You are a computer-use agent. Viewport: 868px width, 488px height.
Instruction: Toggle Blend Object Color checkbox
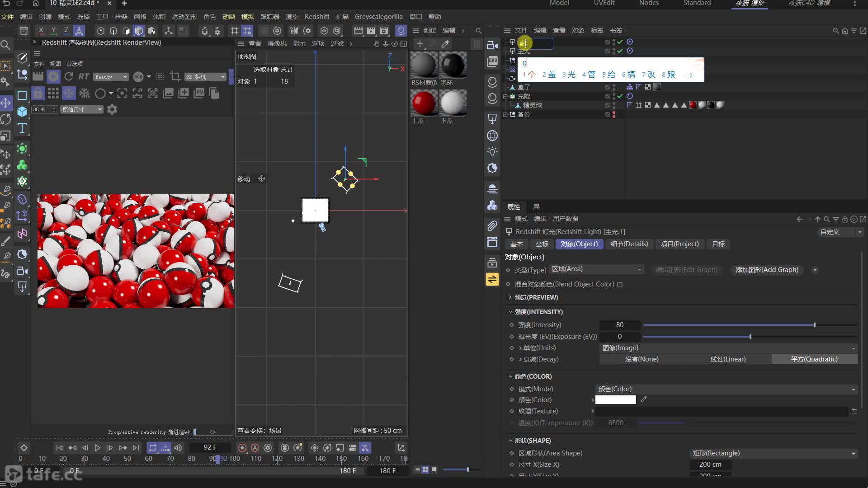[620, 285]
